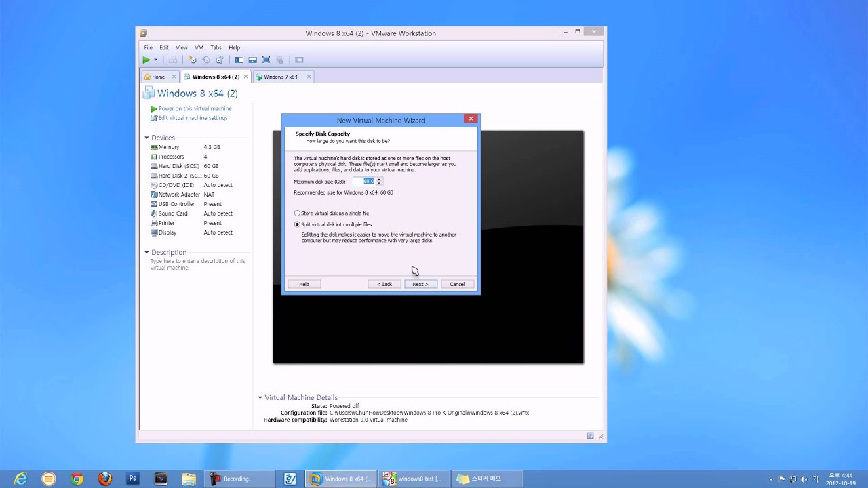Open Photoshop from the taskbar

[133, 479]
